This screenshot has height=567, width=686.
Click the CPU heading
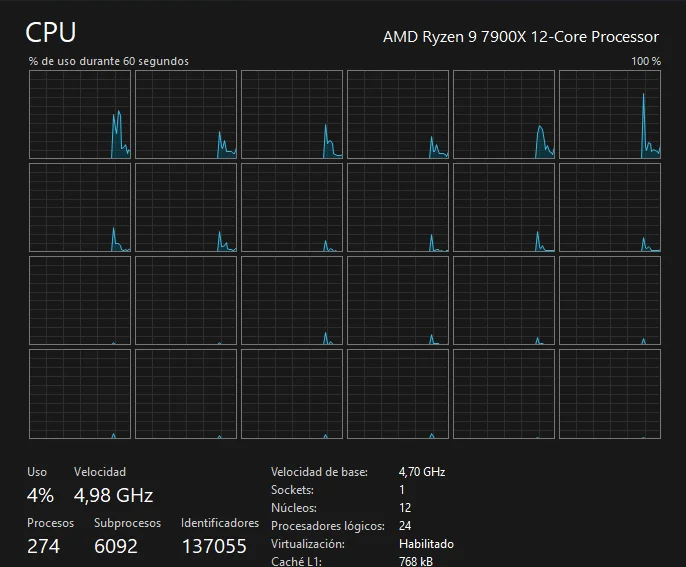click(51, 32)
